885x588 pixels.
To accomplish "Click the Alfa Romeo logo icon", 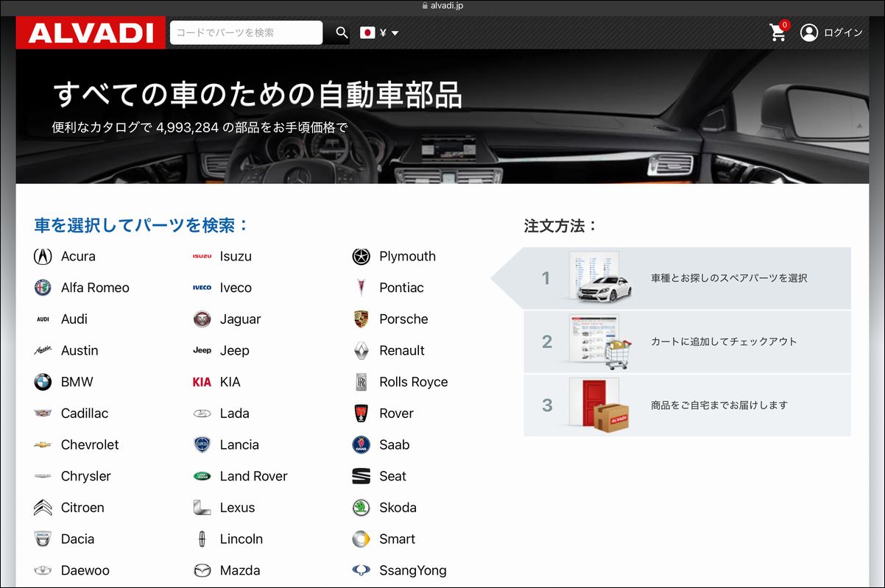I will tap(43, 288).
